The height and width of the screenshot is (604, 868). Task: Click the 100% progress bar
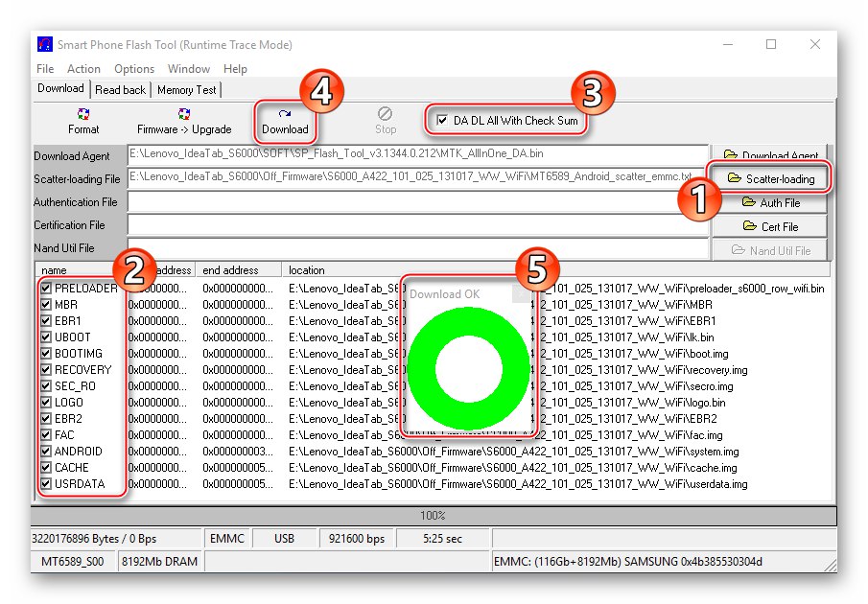(434, 516)
